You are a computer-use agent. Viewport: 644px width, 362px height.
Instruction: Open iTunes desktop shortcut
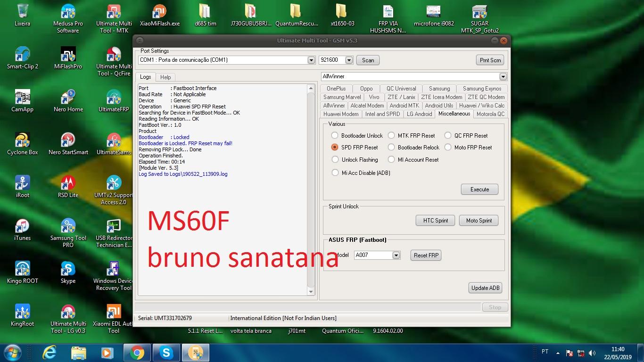point(22,230)
